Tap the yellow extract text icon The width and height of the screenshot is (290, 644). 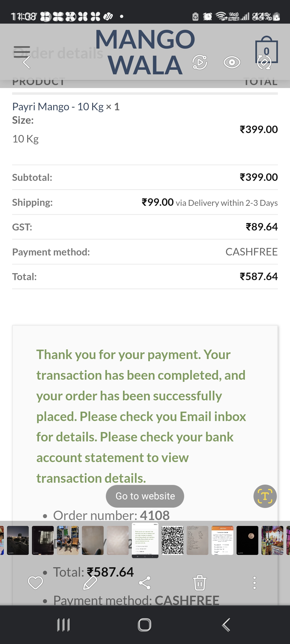click(x=265, y=496)
